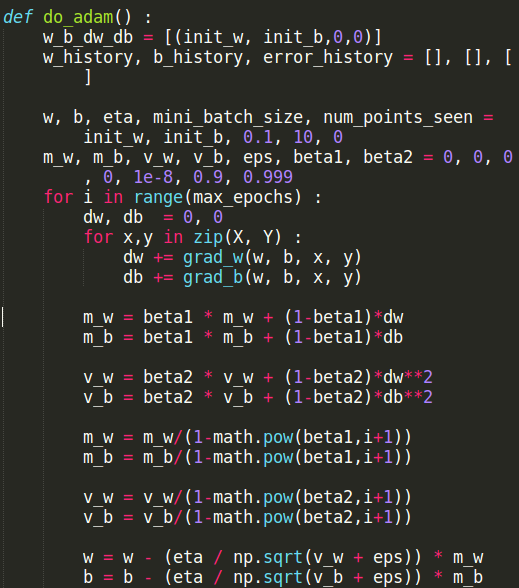Click the zip function call
The image size is (519, 588).
click(x=208, y=237)
